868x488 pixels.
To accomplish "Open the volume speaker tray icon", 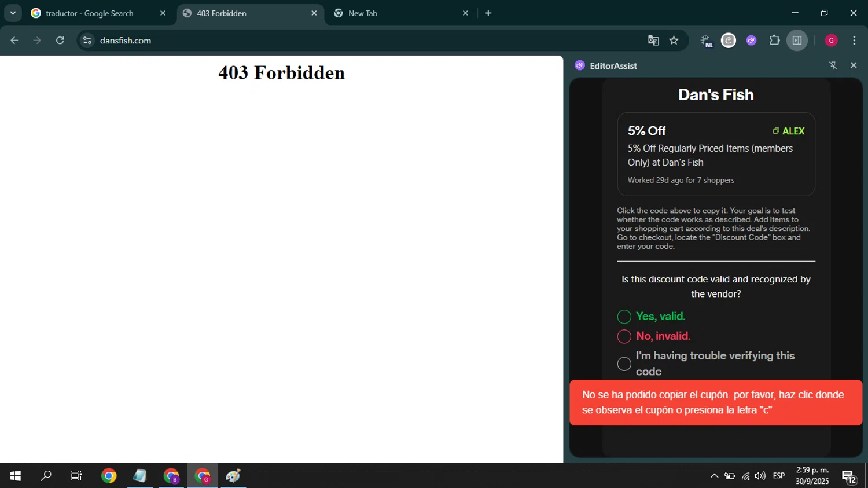I will click(x=760, y=476).
